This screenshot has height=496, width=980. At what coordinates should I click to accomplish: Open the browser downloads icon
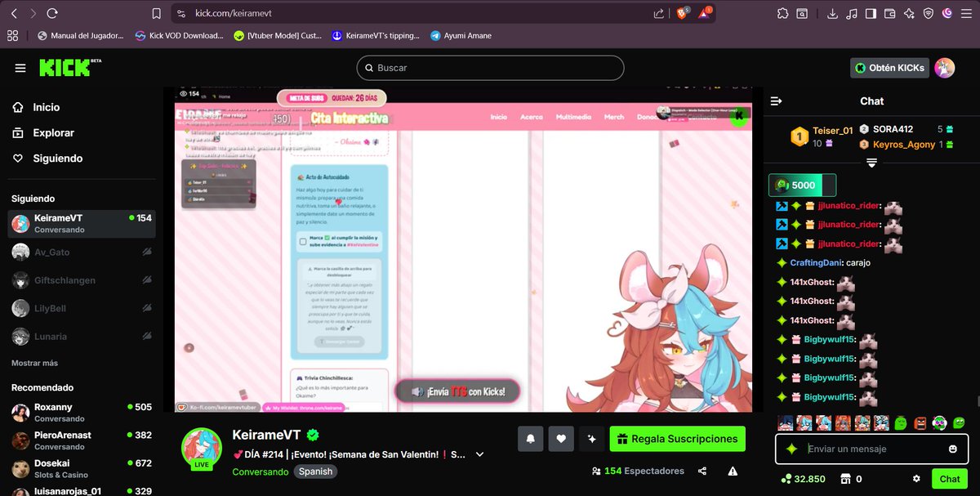(833, 14)
